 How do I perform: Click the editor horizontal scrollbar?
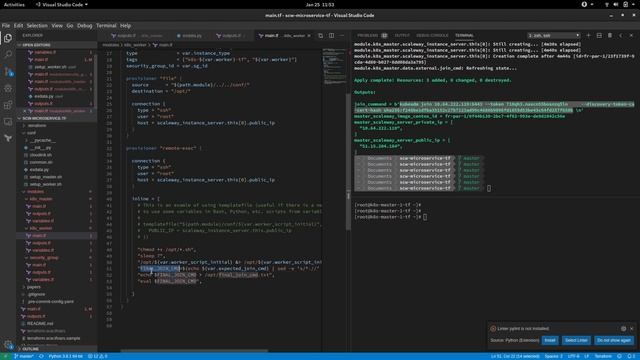(x=194, y=350)
